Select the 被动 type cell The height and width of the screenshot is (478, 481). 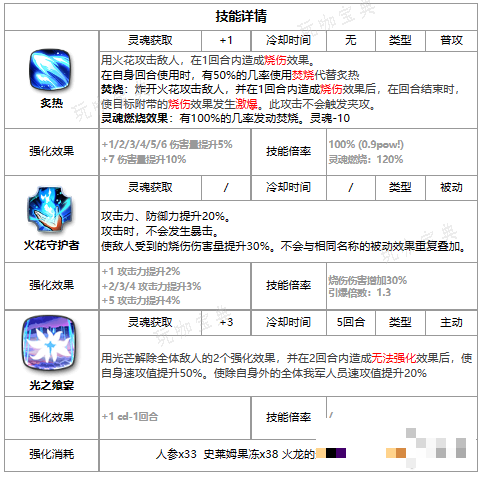(451, 187)
